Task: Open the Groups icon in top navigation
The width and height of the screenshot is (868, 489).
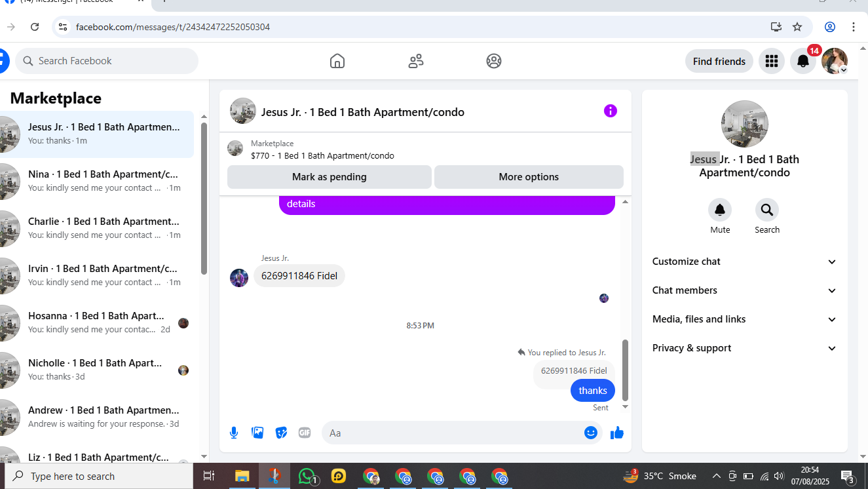Action: (494, 61)
